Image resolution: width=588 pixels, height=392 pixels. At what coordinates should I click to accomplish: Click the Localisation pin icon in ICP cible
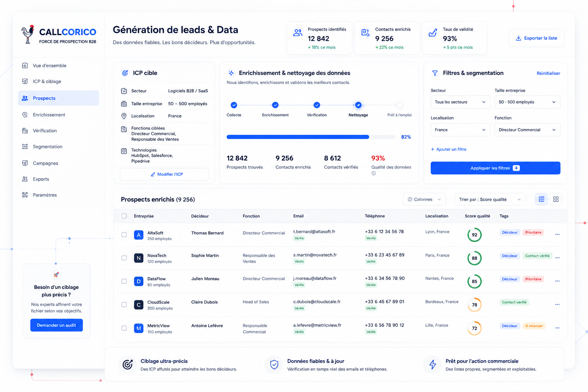[x=124, y=116]
